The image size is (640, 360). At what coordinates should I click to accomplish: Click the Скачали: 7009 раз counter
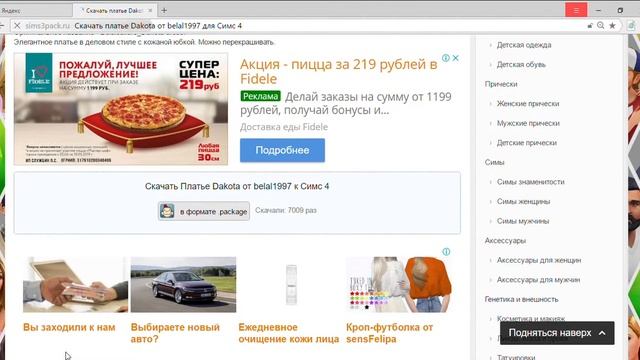click(286, 211)
